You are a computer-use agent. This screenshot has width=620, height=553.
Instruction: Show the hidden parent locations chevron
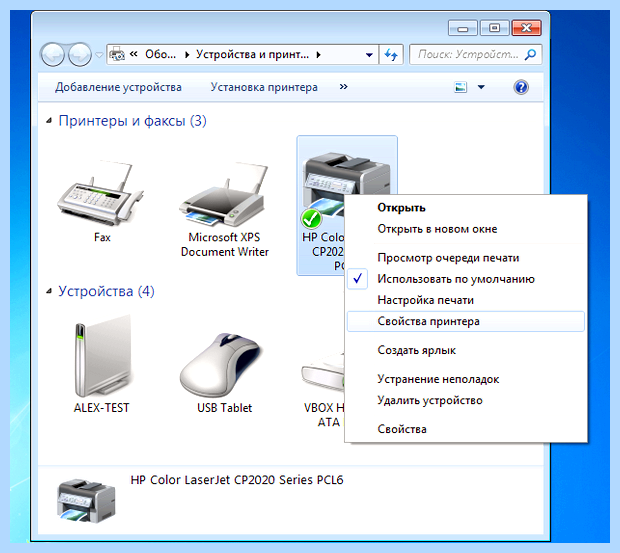(x=134, y=54)
